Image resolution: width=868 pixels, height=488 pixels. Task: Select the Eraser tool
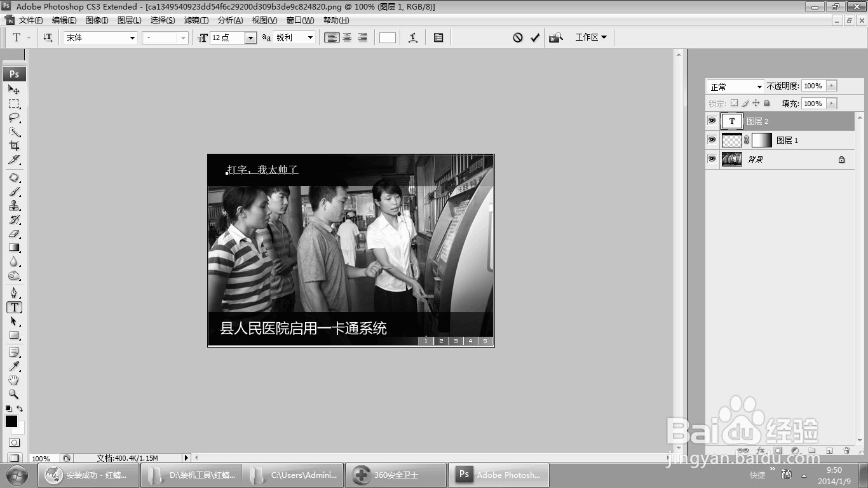coord(14,234)
